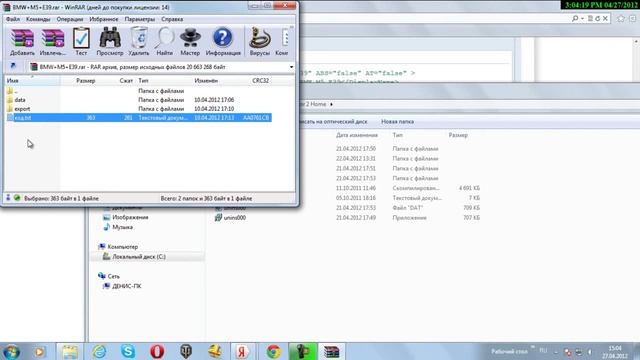Launch the Мастер (Wizard) tool
This screenshot has height=360, width=640.
(190, 41)
